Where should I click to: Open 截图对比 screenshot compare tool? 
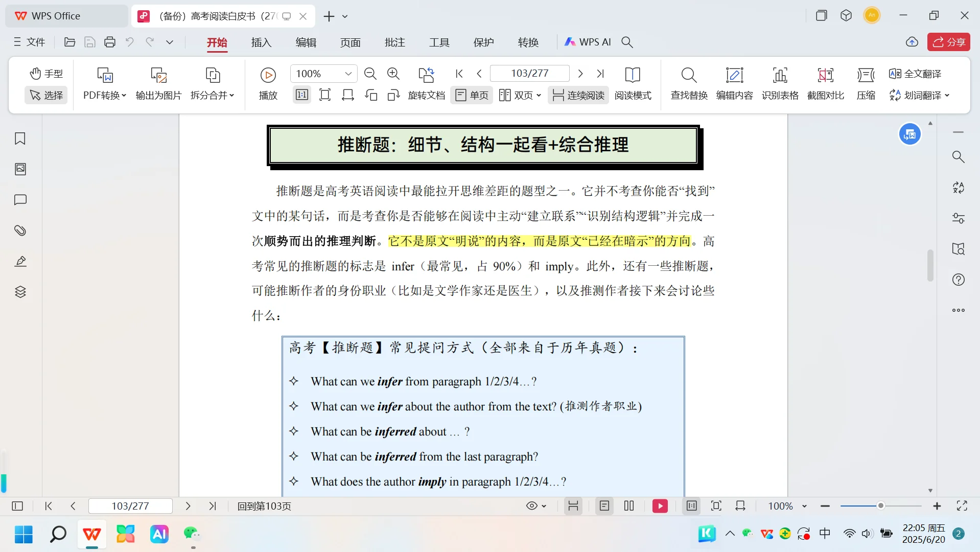click(x=825, y=83)
